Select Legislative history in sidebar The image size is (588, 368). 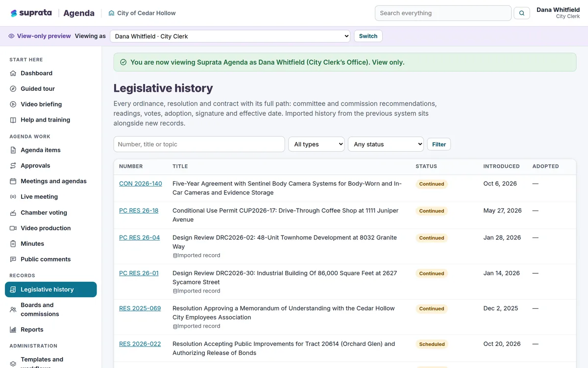tap(51, 289)
